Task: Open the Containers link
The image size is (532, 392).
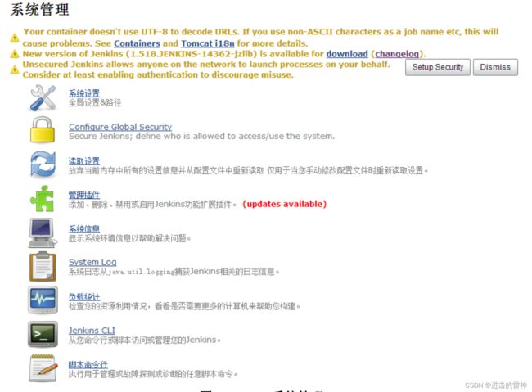Action: [x=137, y=43]
